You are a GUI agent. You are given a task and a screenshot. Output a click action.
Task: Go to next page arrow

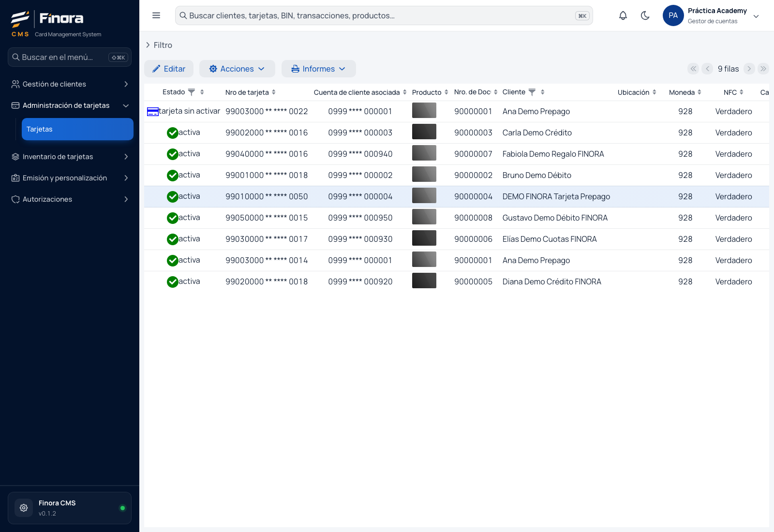[x=749, y=69]
